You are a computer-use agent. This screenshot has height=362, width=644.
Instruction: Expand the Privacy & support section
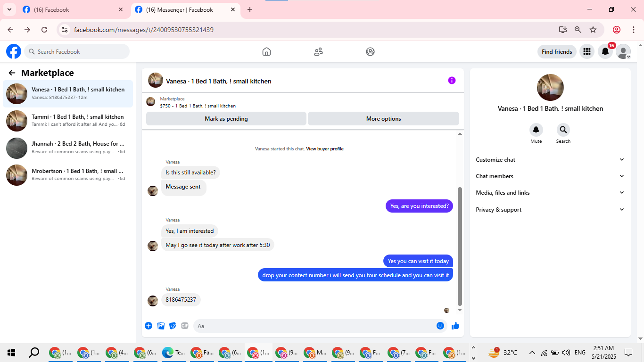coord(550,210)
